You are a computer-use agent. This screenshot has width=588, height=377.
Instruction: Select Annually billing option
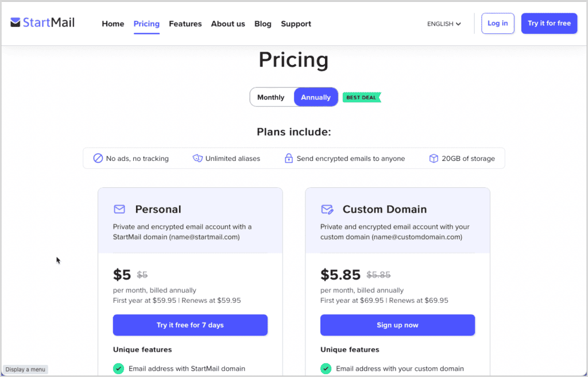click(x=316, y=97)
